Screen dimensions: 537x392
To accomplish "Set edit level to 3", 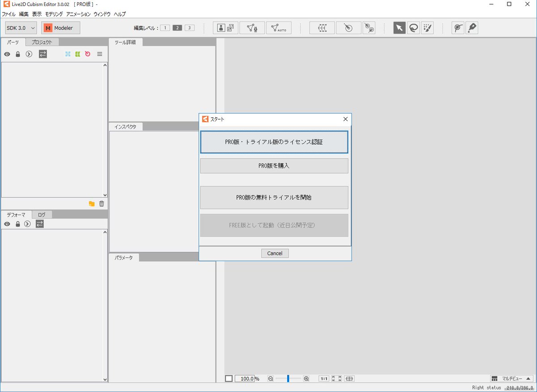I will point(190,28).
